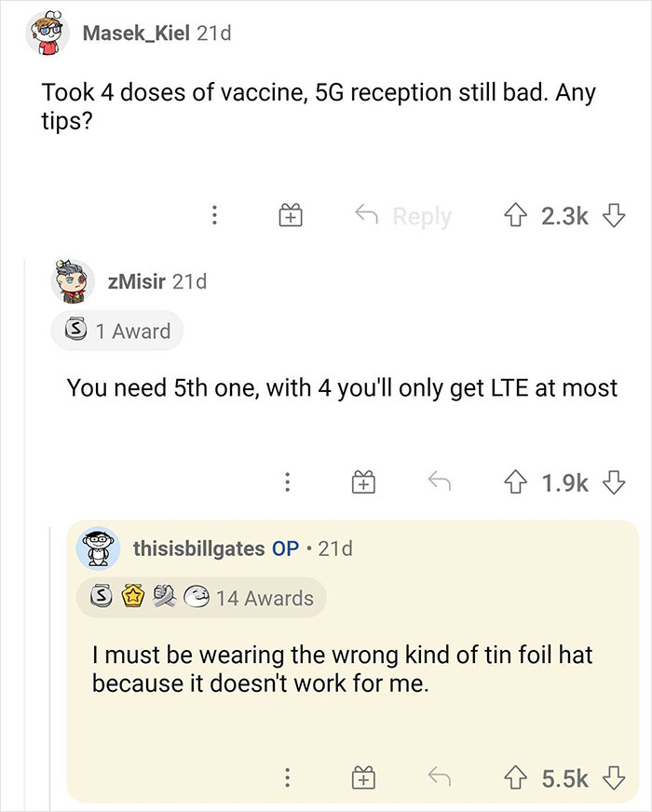Expand the 1 Award badge on zMisir's comment
This screenshot has height=812, width=652.
(116, 331)
